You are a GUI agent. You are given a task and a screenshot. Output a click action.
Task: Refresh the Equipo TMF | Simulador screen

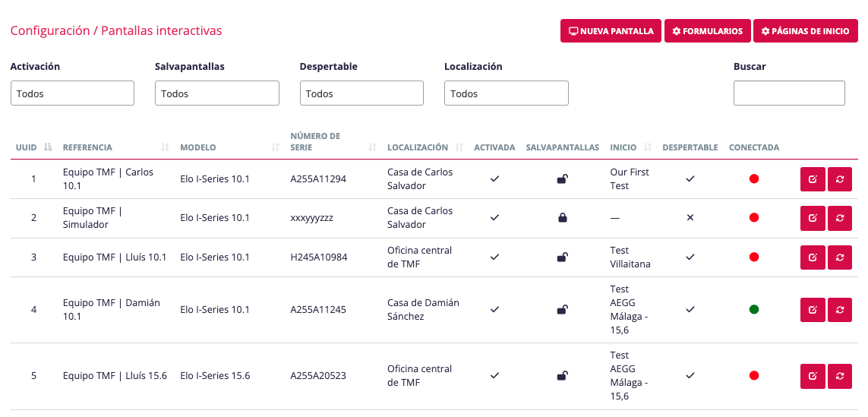(x=840, y=218)
